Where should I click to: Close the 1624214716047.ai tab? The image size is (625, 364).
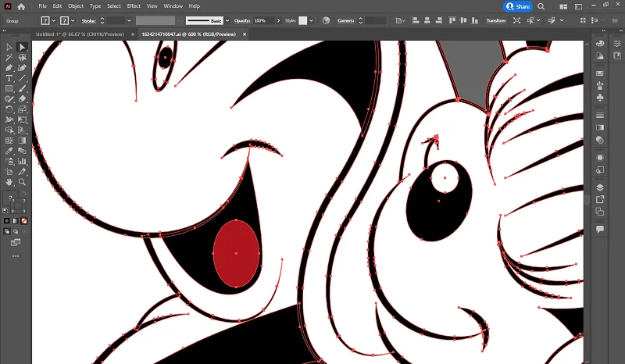tap(245, 34)
